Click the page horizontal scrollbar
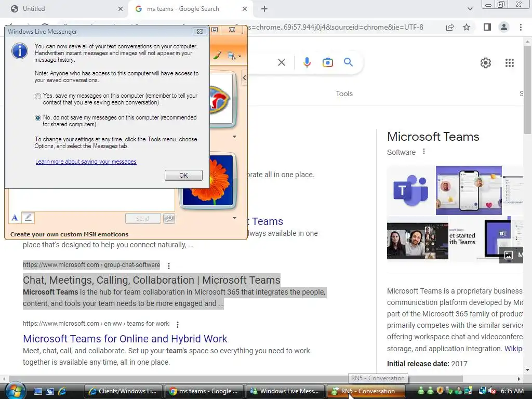The image size is (532, 399). coord(236,379)
